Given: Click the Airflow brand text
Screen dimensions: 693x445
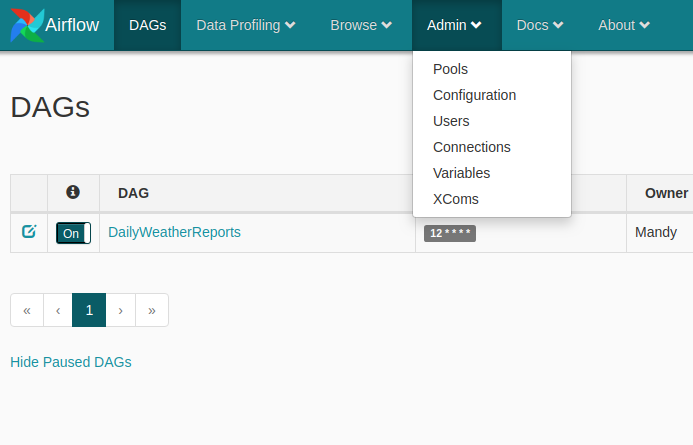Looking at the screenshot, I should 72,25.
